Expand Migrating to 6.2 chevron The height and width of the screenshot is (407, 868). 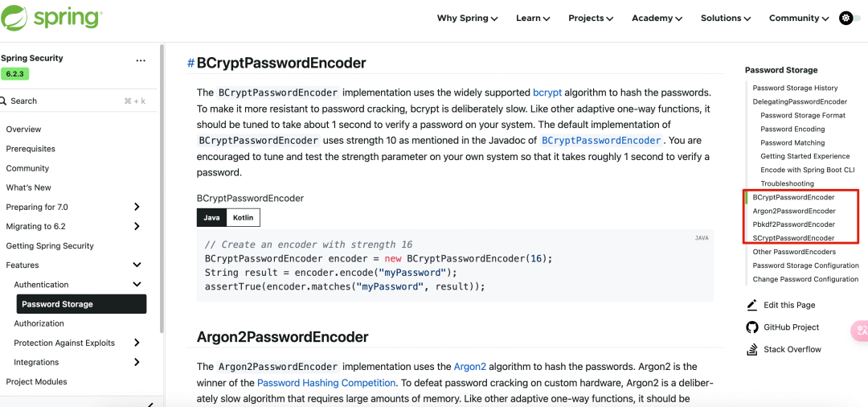[x=137, y=226]
